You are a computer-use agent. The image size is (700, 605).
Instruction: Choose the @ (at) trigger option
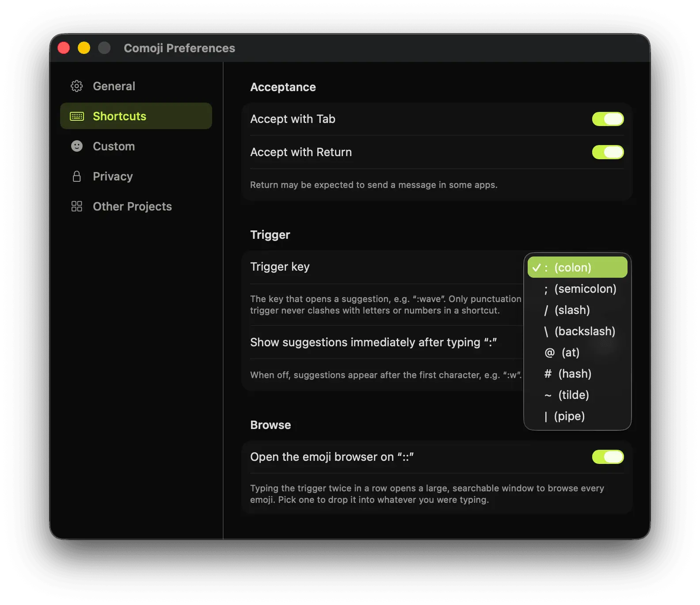coord(577,352)
